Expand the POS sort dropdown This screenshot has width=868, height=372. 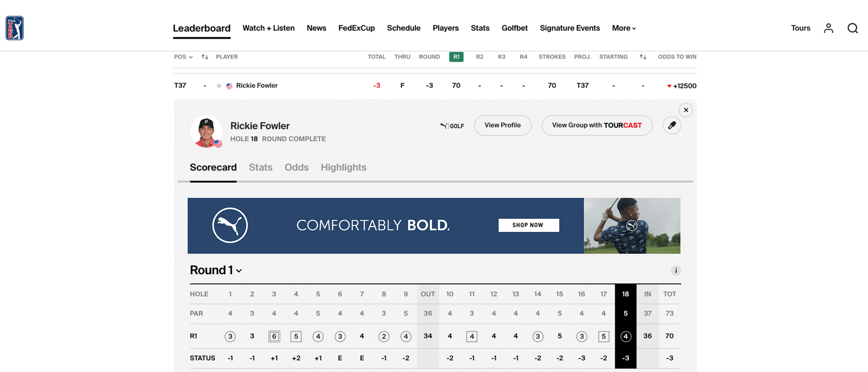click(x=183, y=57)
